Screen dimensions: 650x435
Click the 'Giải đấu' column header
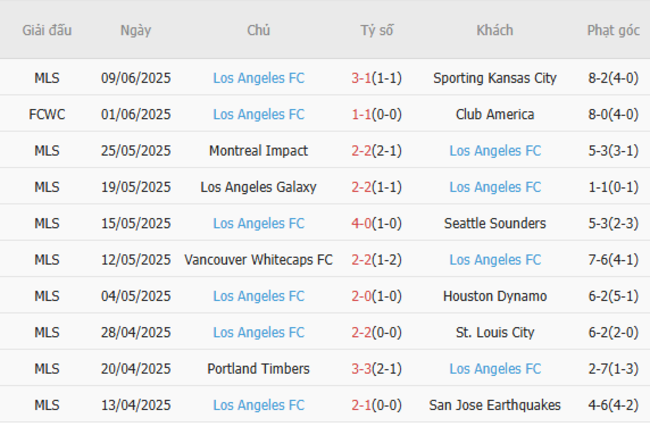[47, 30]
